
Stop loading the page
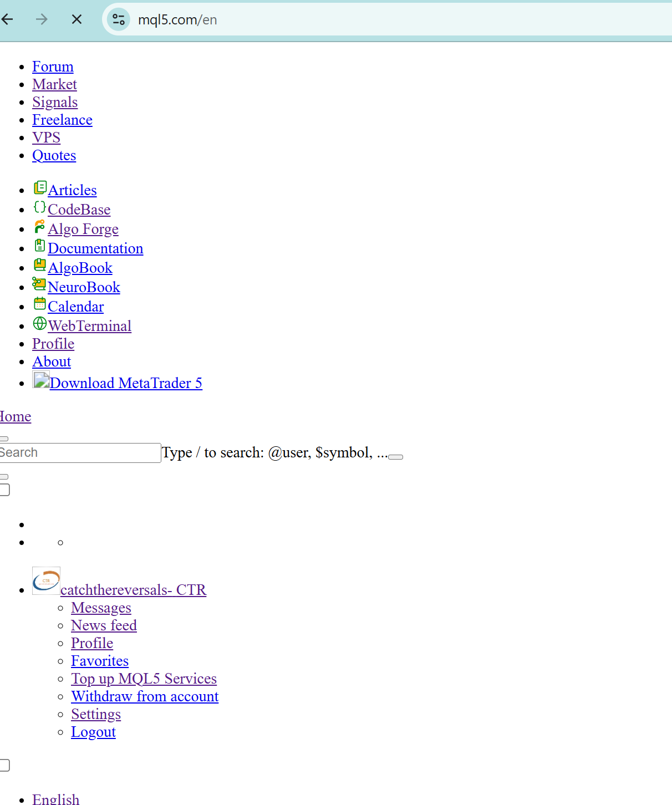pos(77,19)
